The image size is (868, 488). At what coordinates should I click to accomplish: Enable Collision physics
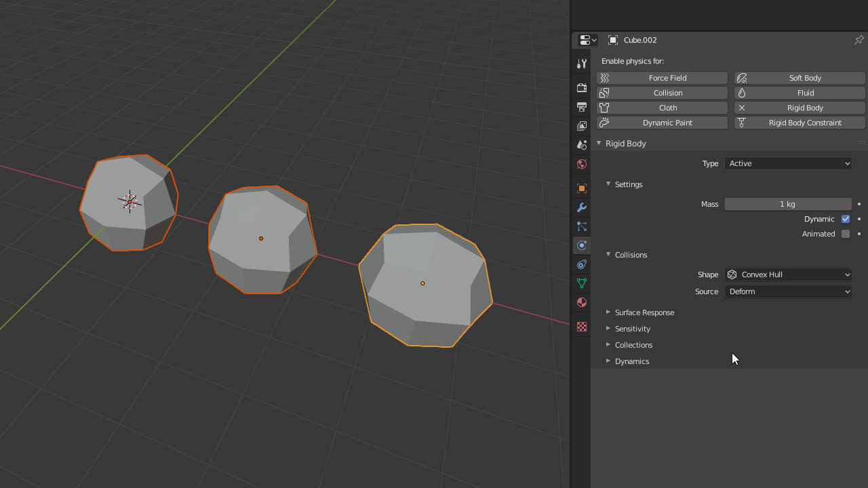click(x=662, y=93)
